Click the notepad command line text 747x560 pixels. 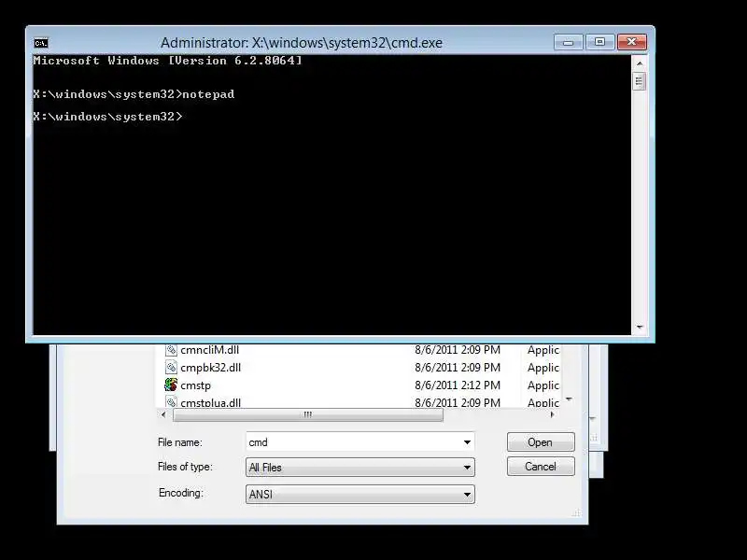pyautogui.click(x=134, y=94)
